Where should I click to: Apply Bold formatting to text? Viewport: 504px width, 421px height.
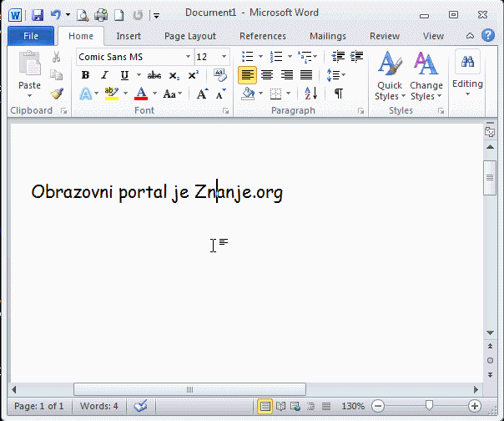85,75
